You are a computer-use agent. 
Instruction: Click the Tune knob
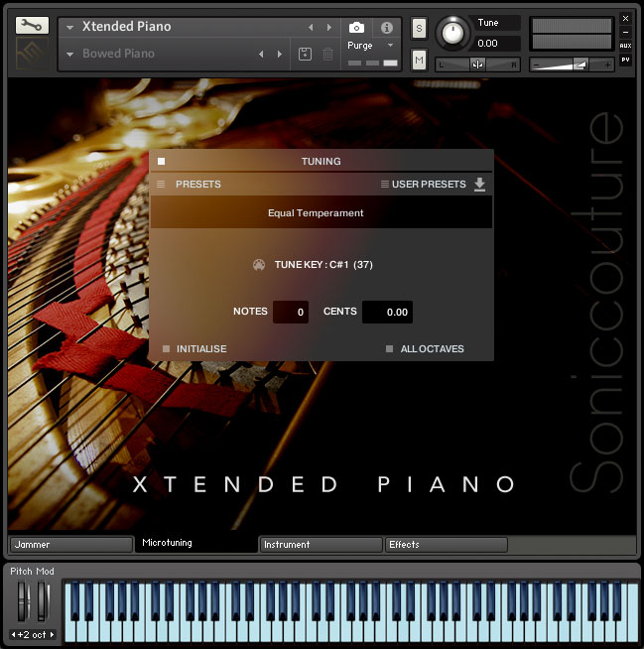[452, 33]
